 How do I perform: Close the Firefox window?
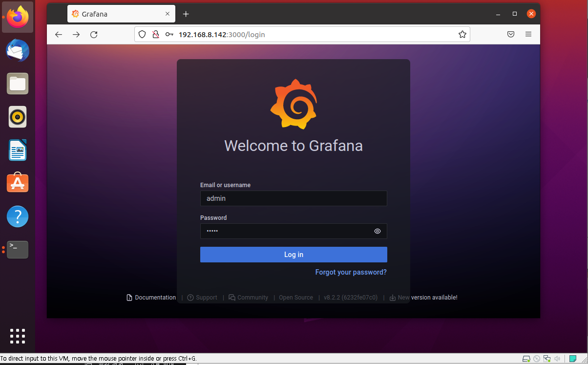tap(531, 14)
